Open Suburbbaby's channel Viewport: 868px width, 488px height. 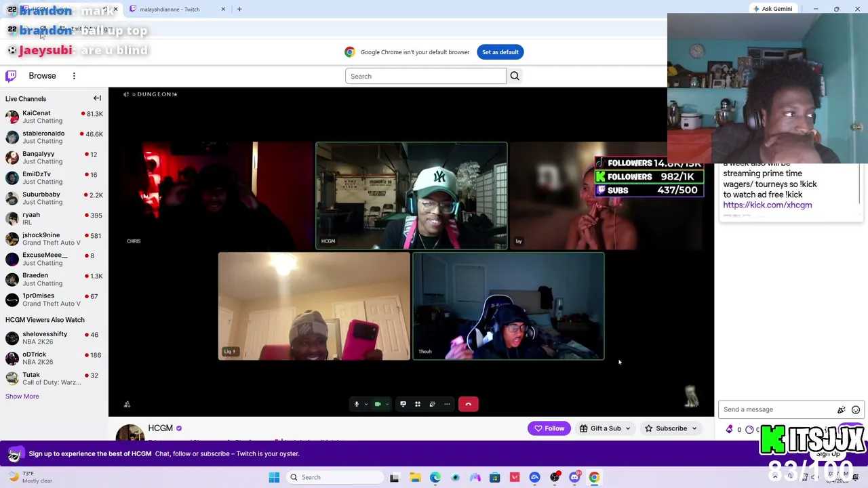coord(54,198)
